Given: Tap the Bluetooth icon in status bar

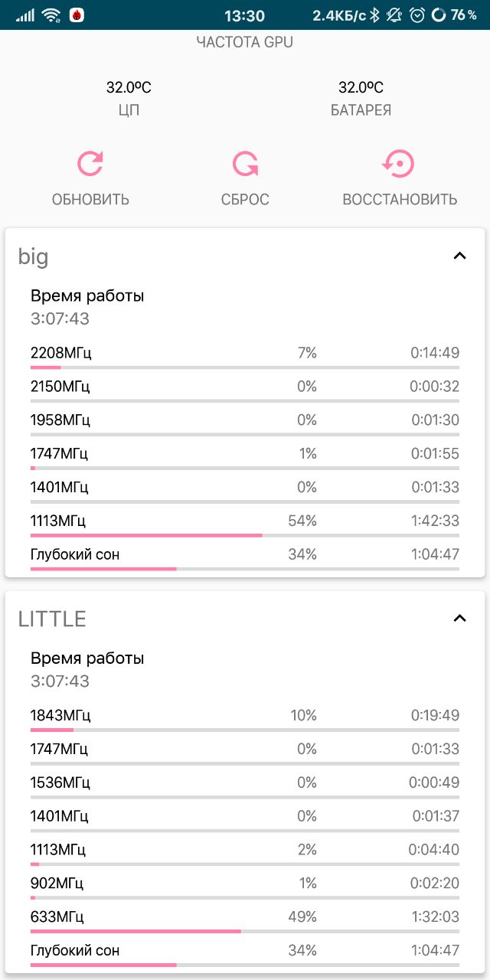Looking at the screenshot, I should click(375, 15).
